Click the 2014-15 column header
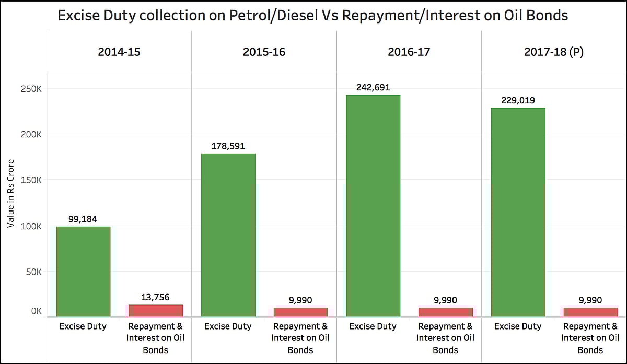The image size is (627, 364). 119,52
